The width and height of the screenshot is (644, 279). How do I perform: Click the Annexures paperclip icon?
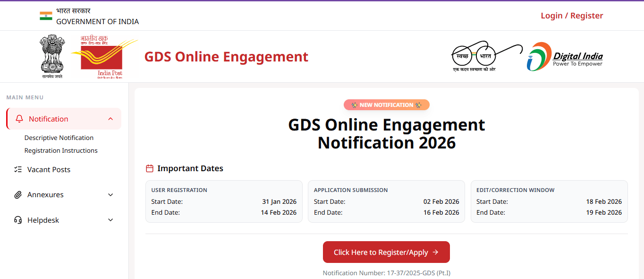point(18,194)
